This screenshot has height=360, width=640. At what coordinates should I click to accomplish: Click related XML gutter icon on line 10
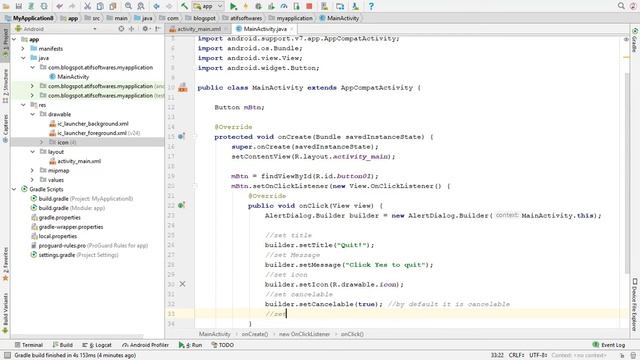(182, 87)
